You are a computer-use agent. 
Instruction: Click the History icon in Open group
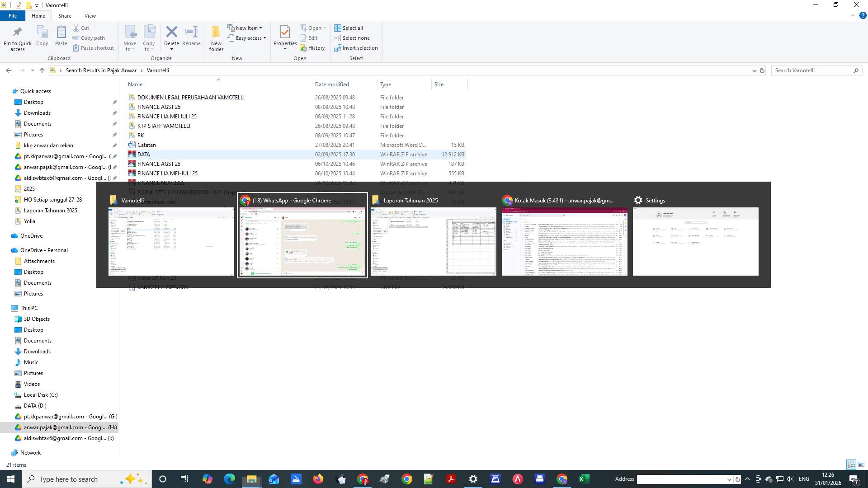(x=313, y=48)
